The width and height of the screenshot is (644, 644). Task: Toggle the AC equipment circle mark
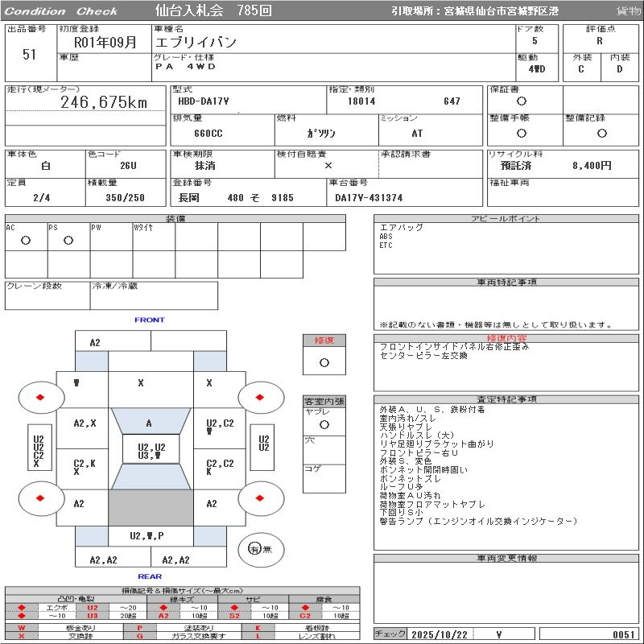coord(26,241)
